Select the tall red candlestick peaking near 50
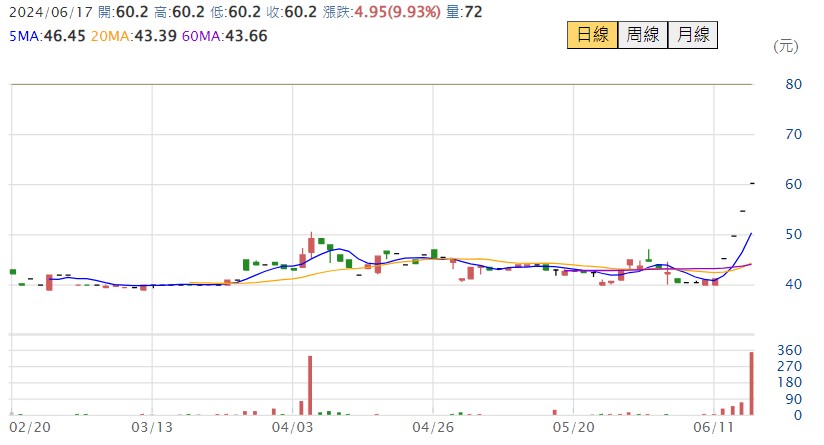The width and height of the screenshot is (824, 445). pos(311,244)
